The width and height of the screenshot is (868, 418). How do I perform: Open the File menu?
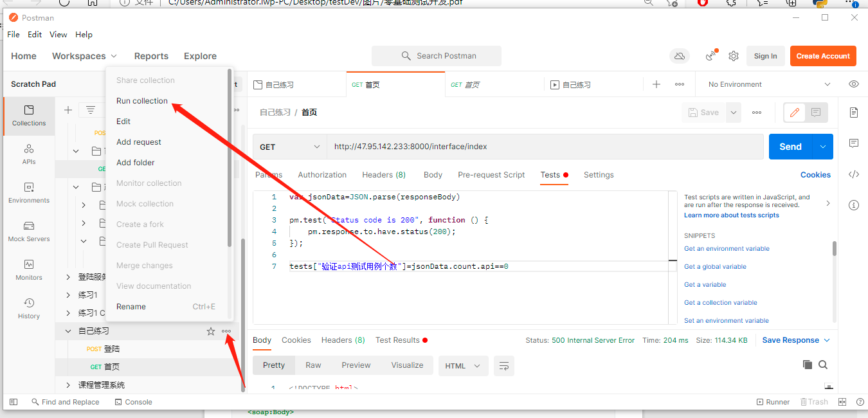coord(14,35)
